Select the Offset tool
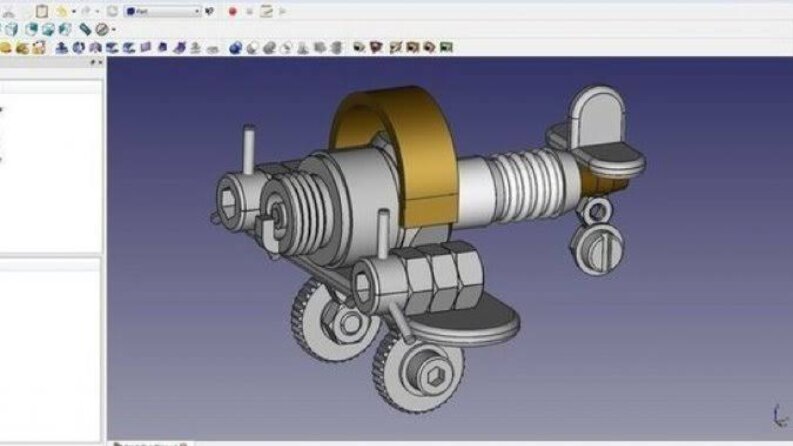Viewport: 793px width, 446px height. click(196, 48)
